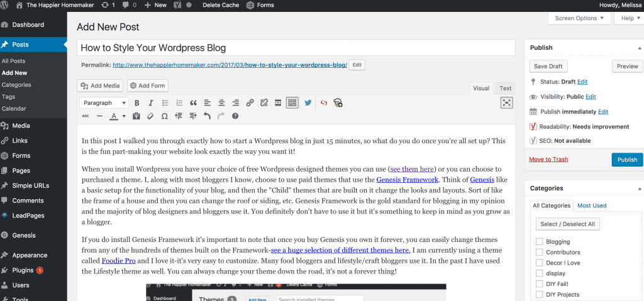Click the insert link icon
644x301 pixels.
point(250,103)
